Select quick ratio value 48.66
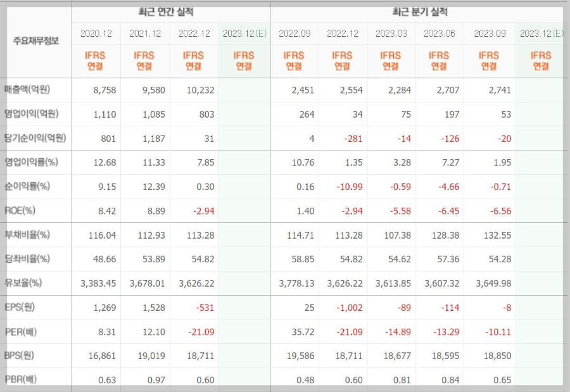Viewport: 570px width, 392px height. pos(104,259)
